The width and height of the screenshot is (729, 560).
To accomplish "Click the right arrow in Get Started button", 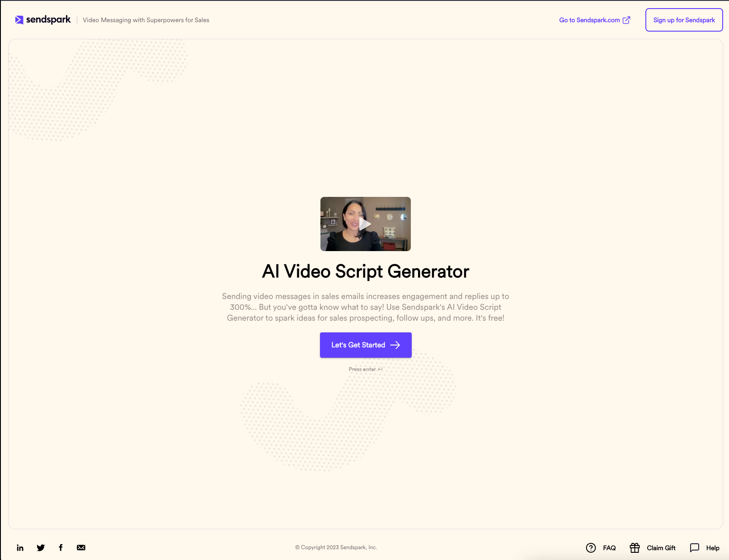I will (x=395, y=345).
